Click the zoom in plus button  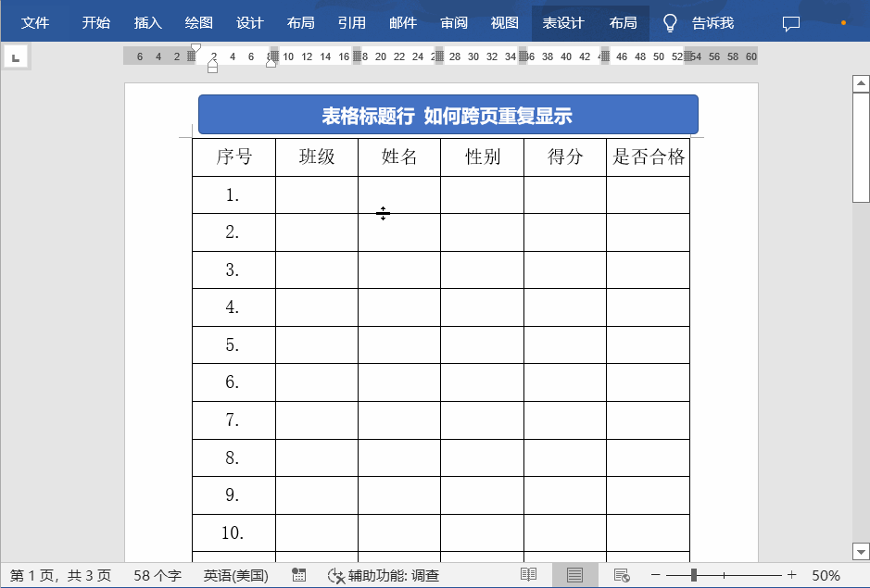(792, 575)
